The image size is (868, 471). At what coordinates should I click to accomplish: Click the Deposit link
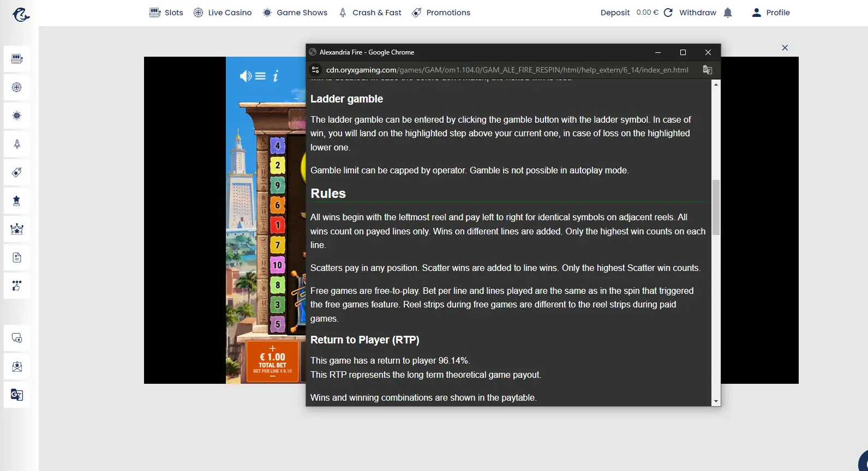(615, 13)
